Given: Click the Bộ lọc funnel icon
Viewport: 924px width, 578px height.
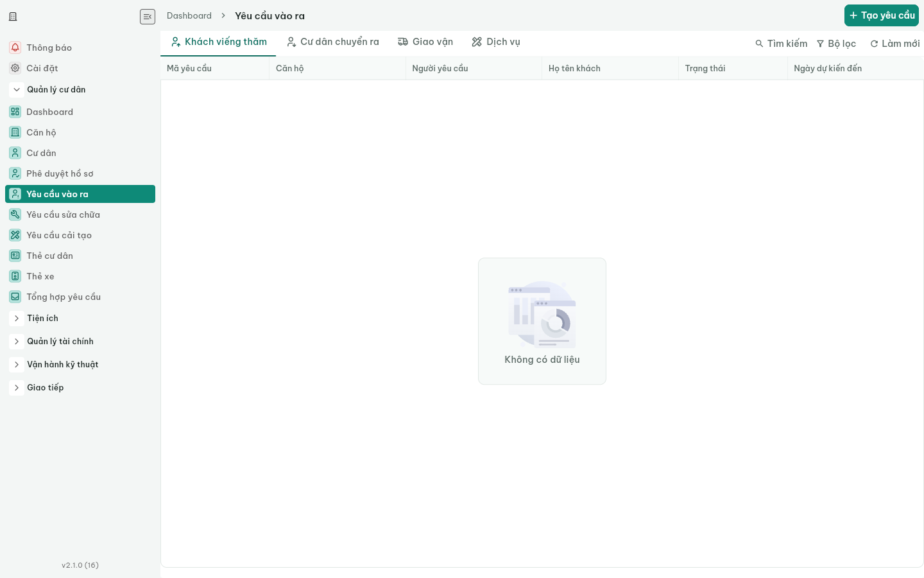Looking at the screenshot, I should tap(820, 44).
